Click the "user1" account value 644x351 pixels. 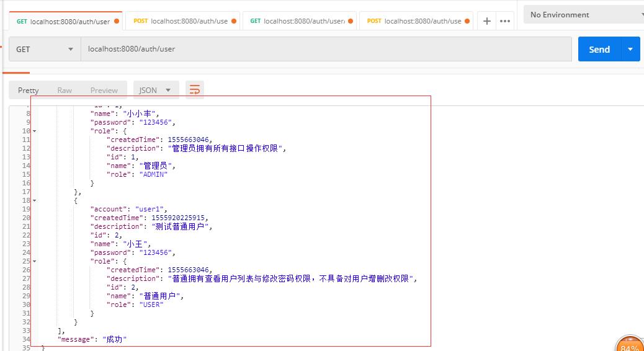click(150, 209)
